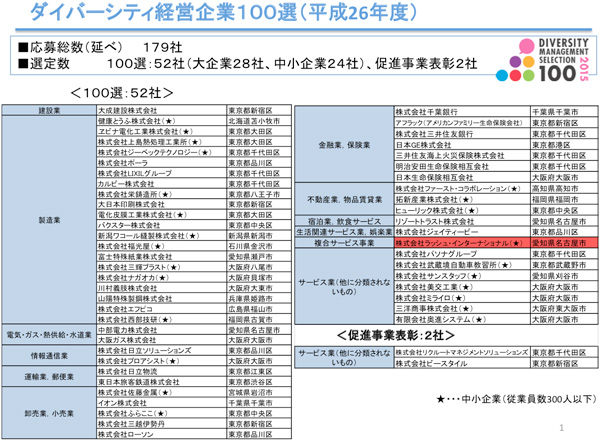Click the Diversity Management Selection 100 logo
Screen dimensions: 600x446
click(x=543, y=60)
